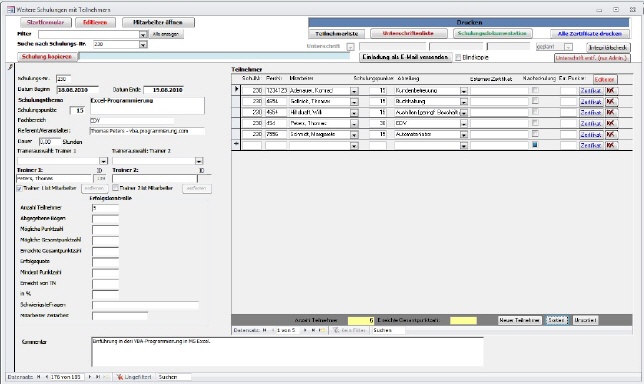
Task: Click into the Kommentar text field
Action: point(287,352)
